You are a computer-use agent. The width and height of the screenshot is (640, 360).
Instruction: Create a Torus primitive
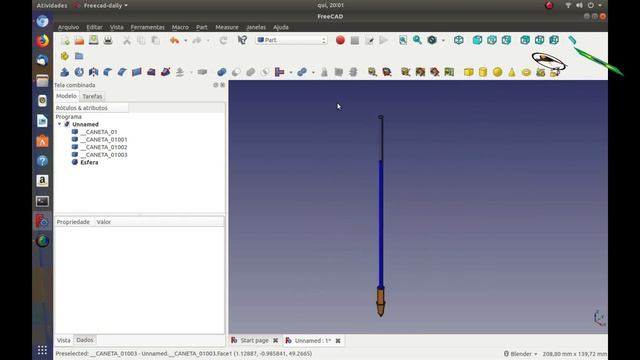[526, 72]
